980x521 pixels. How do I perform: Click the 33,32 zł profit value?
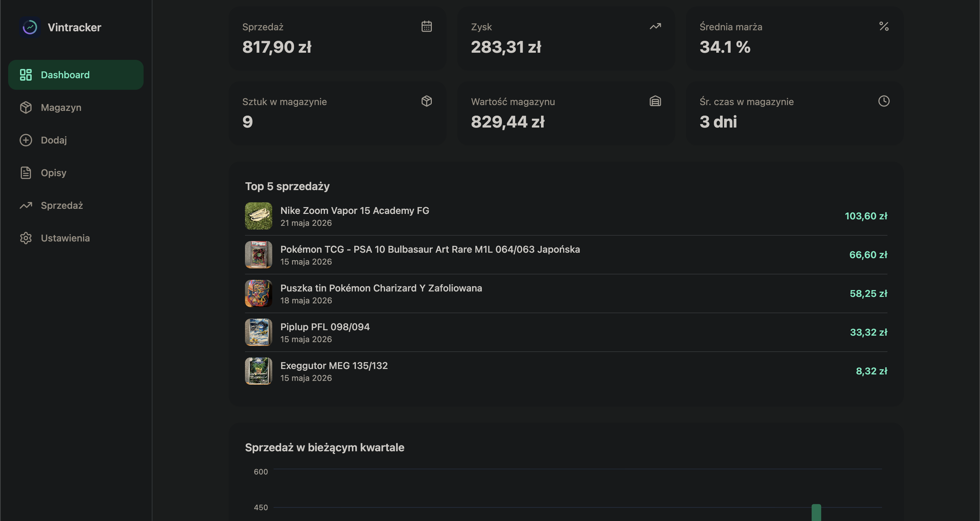click(x=868, y=332)
